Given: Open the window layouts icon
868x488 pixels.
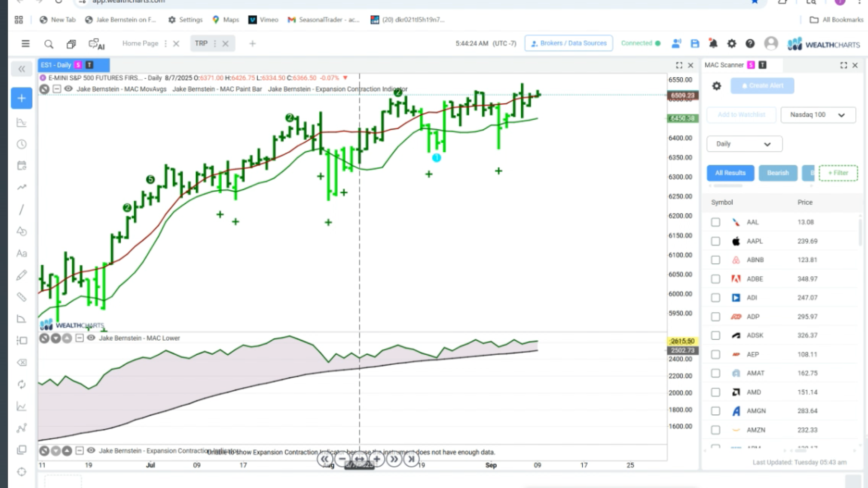Looking at the screenshot, I should (71, 44).
